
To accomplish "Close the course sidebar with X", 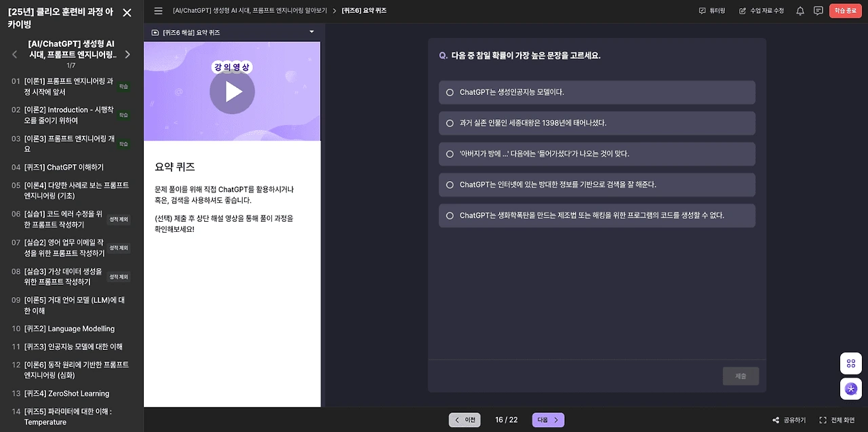I will [x=127, y=12].
